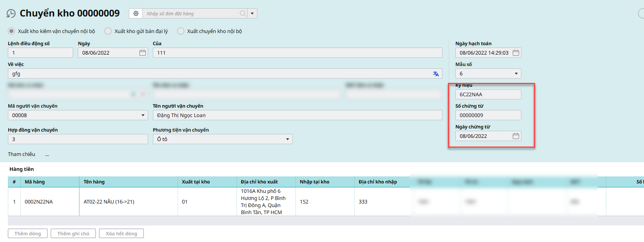Screen dimensions: 644x242
Task: Click the Tham chiếu ellipsis icon
Action: (47, 155)
